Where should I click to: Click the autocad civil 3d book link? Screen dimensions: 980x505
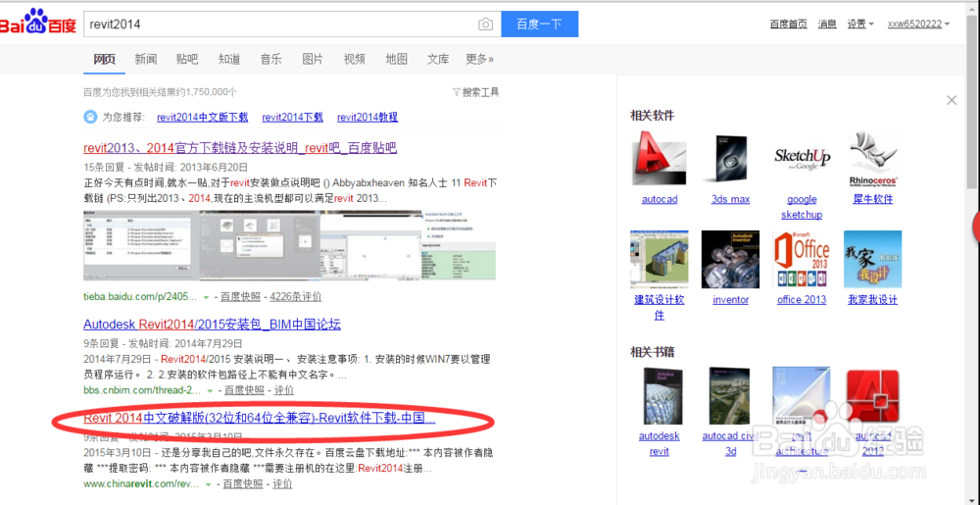[731, 444]
